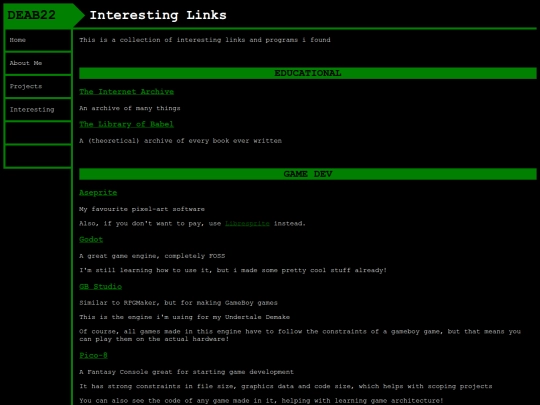This screenshot has width=540, height=405.
Task: Click the Pico-8 link
Action: coord(93,355)
